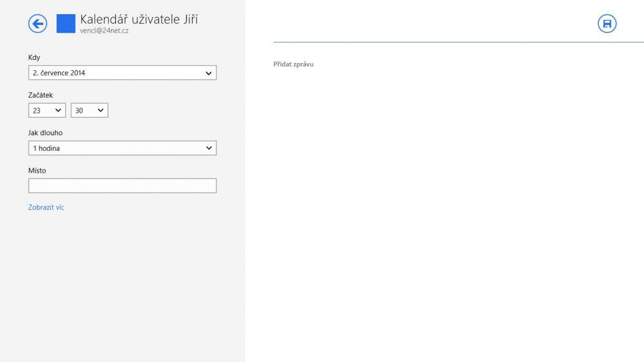Click the Přidat zprávu message area
The width and height of the screenshot is (644, 362).
tap(294, 64)
